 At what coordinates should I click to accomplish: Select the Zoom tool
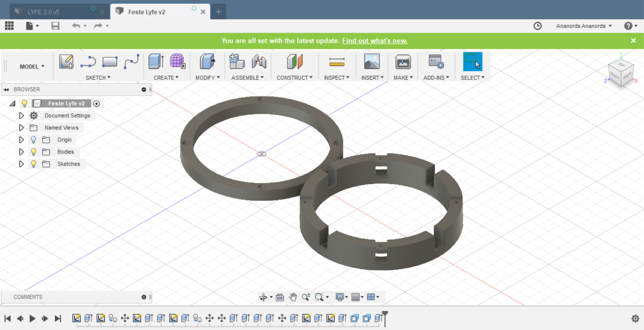306,297
